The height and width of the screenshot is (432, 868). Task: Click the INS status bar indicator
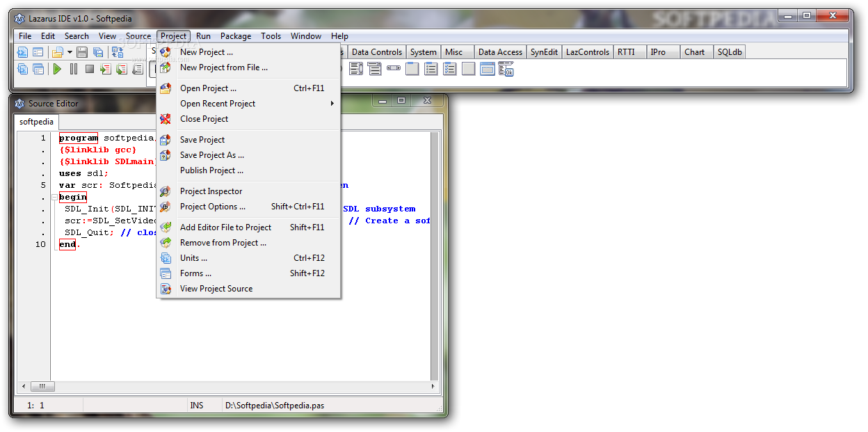[x=197, y=405]
